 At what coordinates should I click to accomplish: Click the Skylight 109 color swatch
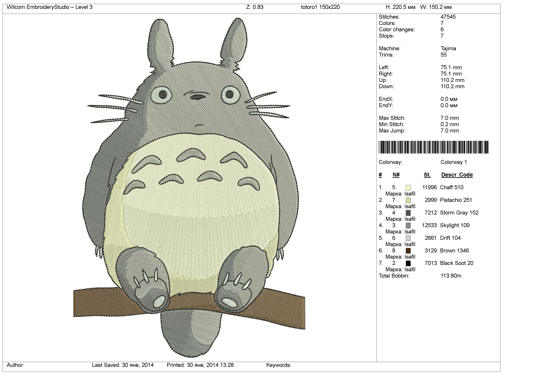coord(408,225)
